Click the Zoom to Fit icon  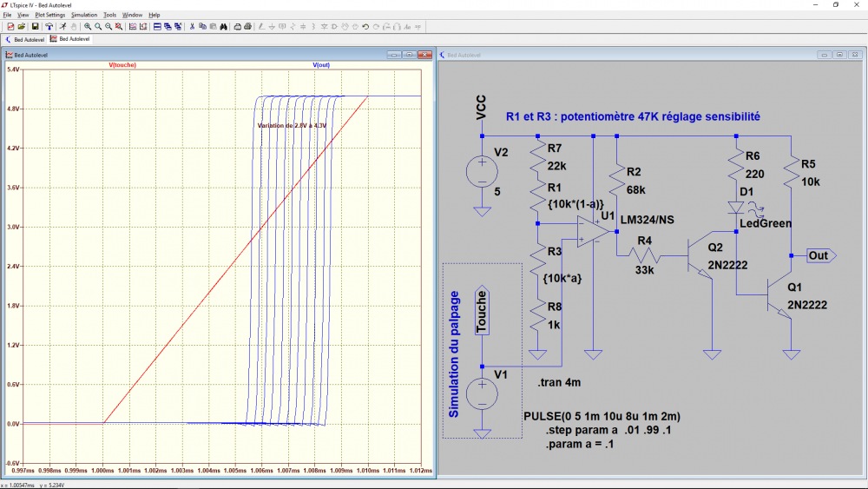[119, 27]
